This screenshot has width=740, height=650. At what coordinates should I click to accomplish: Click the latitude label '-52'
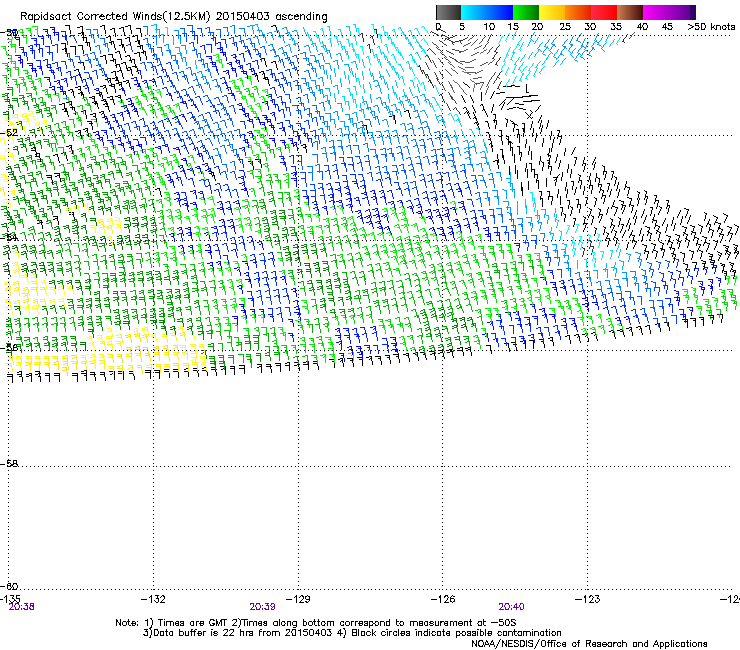pyautogui.click(x=9, y=133)
